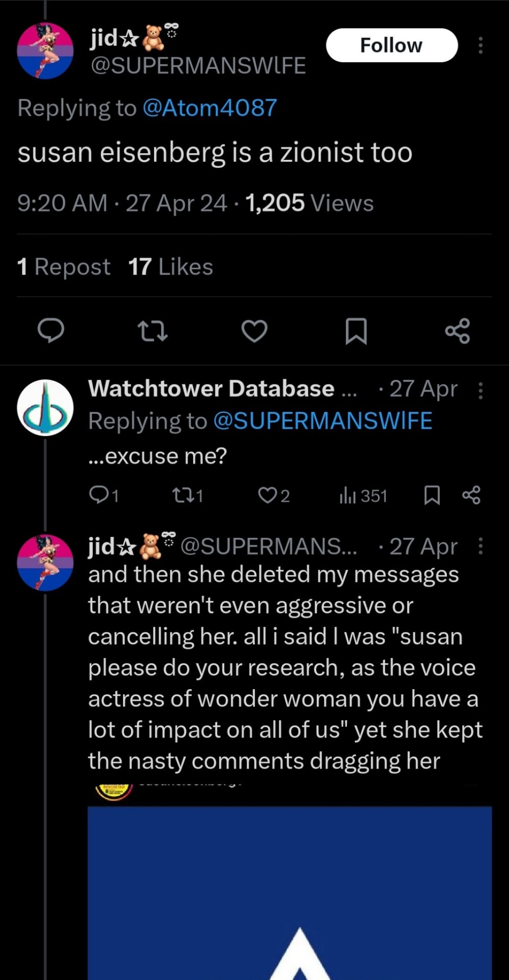This screenshot has width=509, height=980.
Task: Follow the @SUPERMANSWIFE account
Action: pos(392,45)
